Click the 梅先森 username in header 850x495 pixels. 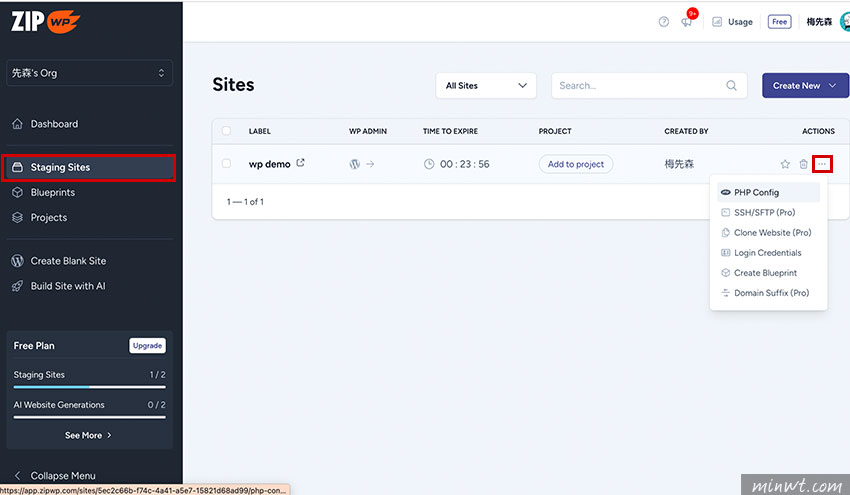(819, 22)
